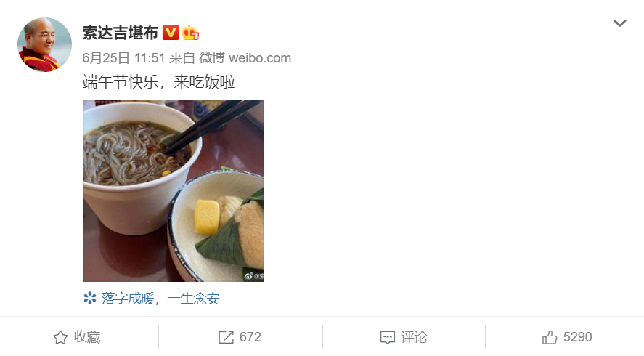This screenshot has height=356, width=644.
Task: Click the 微博 weibo.com source link
Action: [x=245, y=58]
